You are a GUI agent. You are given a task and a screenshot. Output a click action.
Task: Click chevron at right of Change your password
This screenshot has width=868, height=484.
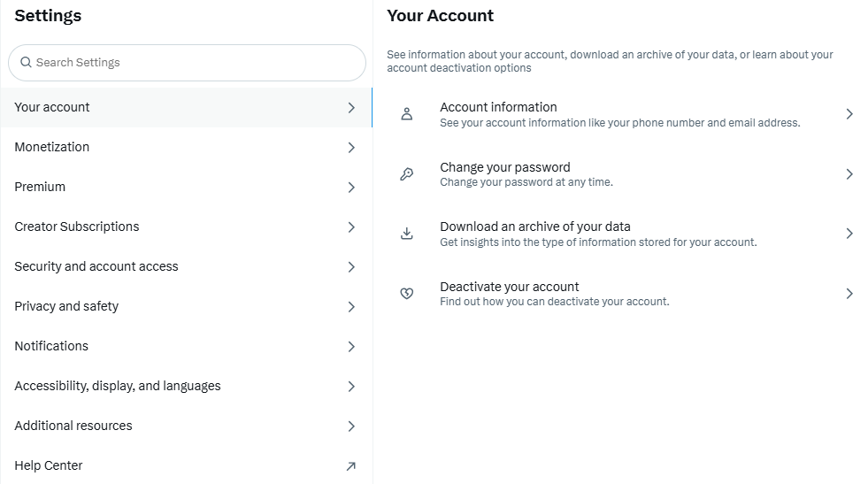coord(849,174)
